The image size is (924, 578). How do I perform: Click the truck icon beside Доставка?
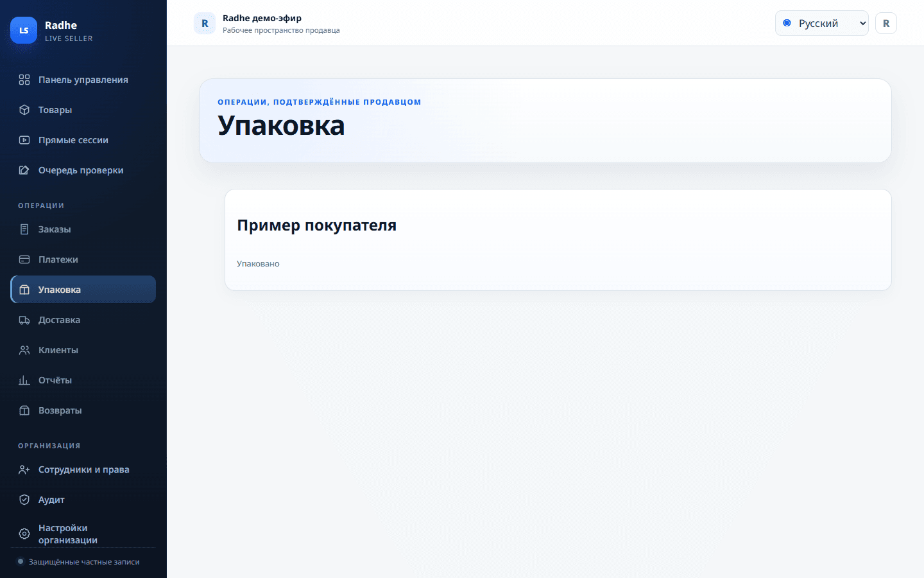click(x=24, y=320)
